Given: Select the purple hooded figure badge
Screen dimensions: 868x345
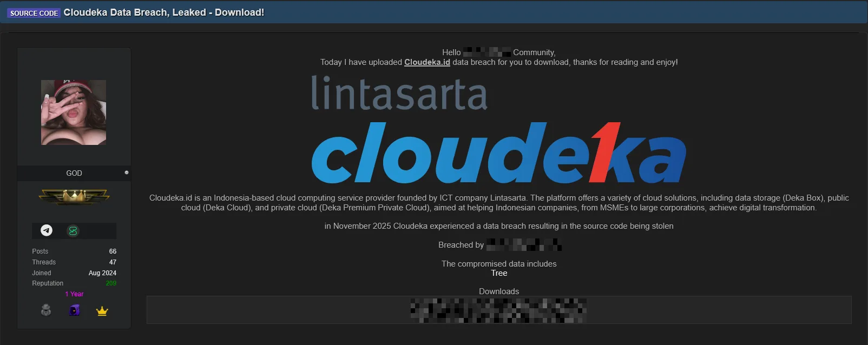Looking at the screenshot, I should 75,310.
